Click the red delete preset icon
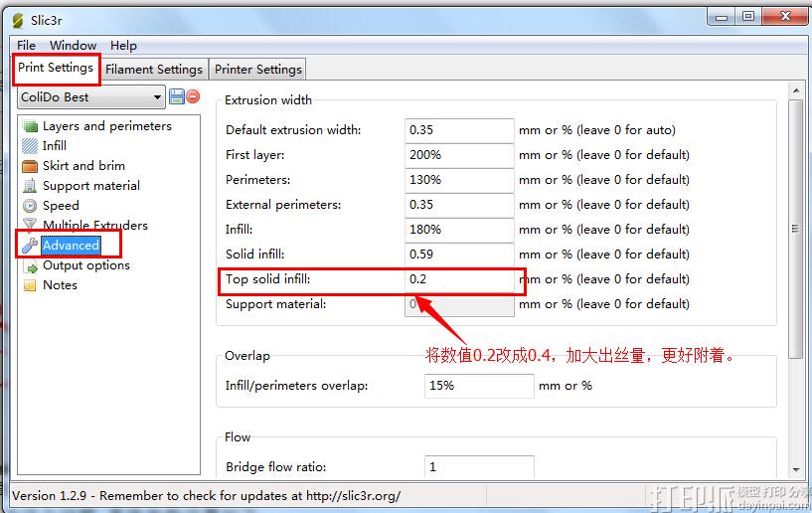Viewport: 812px width, 513px height. (193, 96)
